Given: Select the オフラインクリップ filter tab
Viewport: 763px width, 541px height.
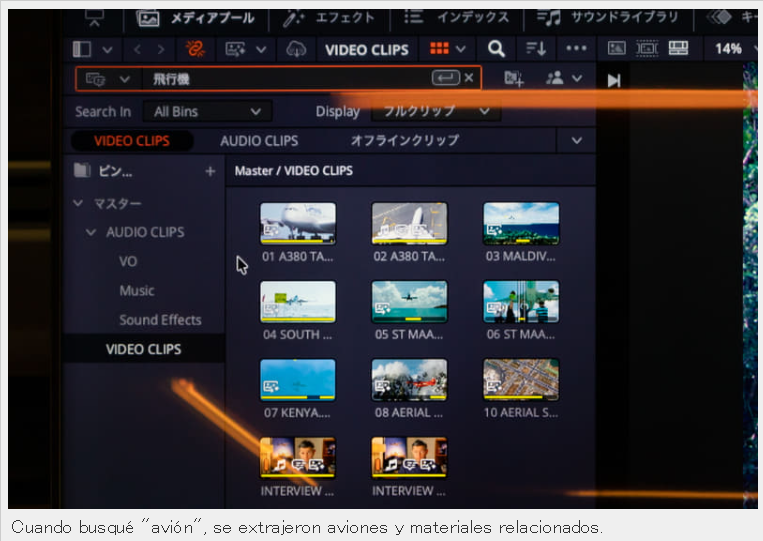Looking at the screenshot, I should (405, 141).
